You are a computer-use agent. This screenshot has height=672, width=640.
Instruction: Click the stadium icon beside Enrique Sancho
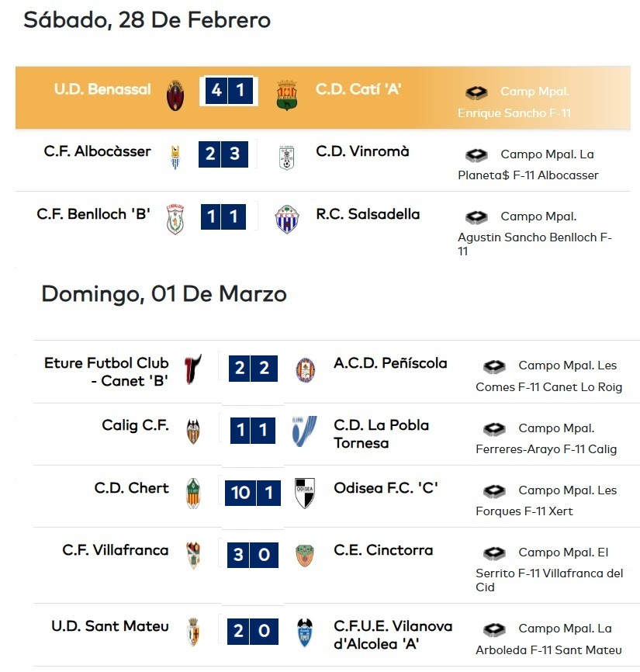point(476,92)
